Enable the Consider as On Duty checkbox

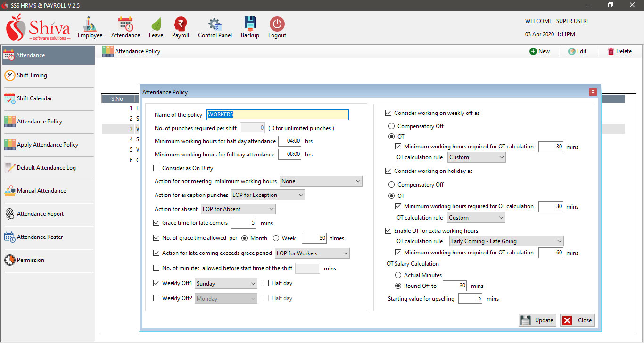157,168
